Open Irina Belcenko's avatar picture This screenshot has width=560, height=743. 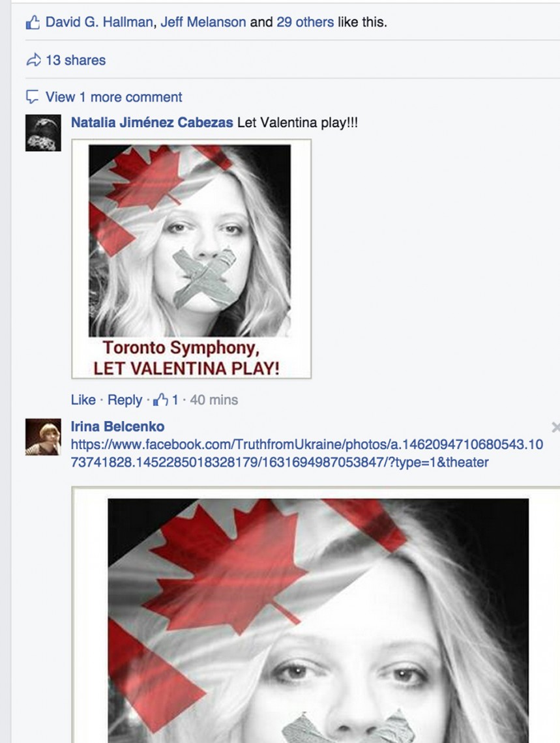(x=43, y=437)
